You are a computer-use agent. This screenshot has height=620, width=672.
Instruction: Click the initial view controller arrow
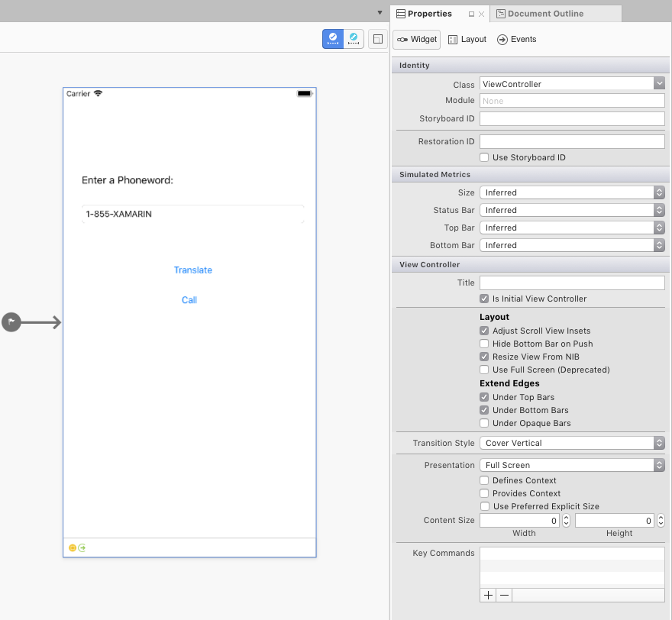pyautogui.click(x=11, y=322)
